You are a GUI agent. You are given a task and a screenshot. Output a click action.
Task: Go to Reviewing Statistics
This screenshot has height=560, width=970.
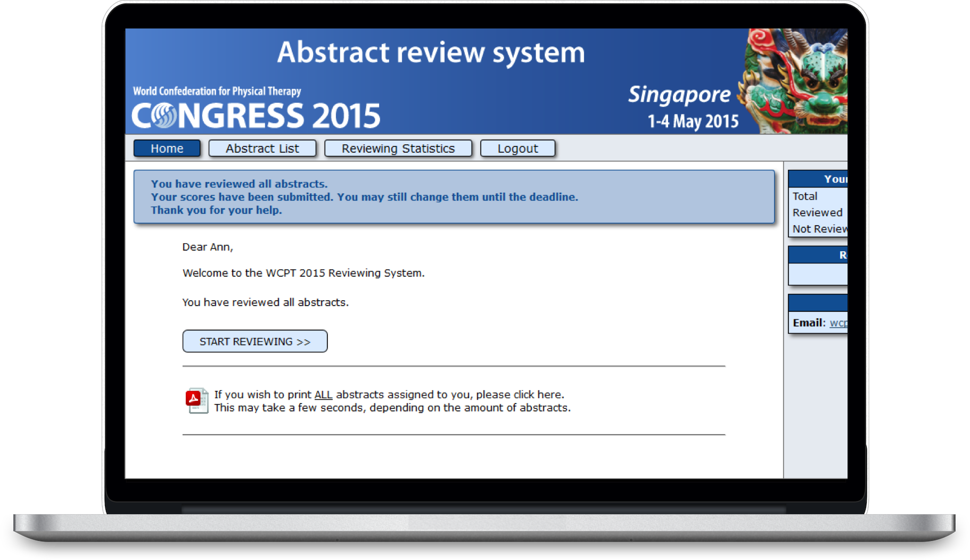[x=398, y=149]
